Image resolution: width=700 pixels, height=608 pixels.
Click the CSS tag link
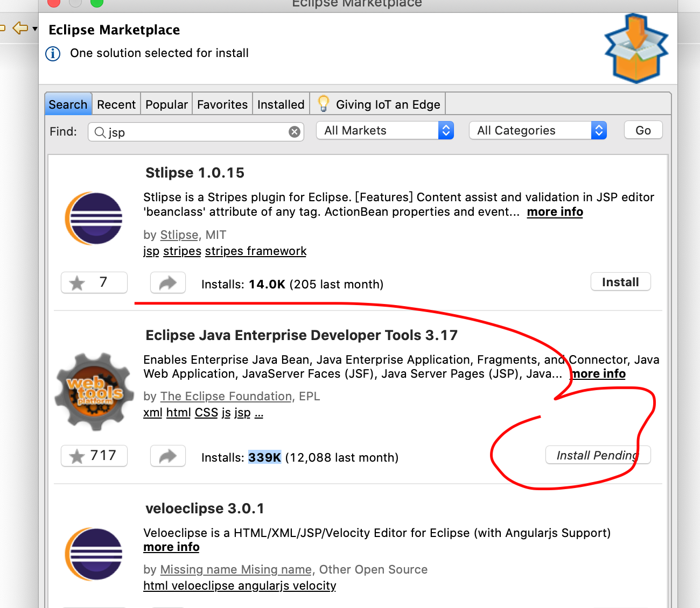click(206, 413)
